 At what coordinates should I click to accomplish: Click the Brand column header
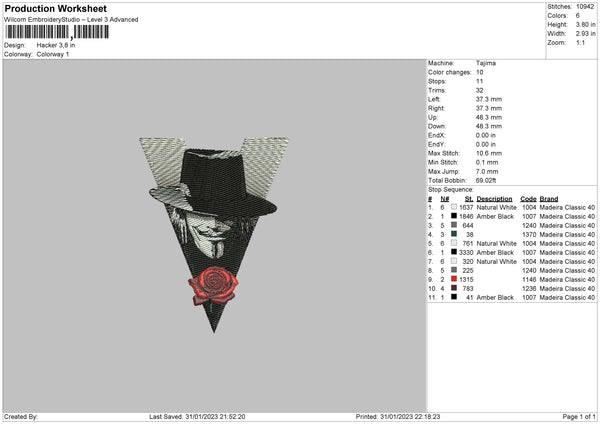pos(549,199)
